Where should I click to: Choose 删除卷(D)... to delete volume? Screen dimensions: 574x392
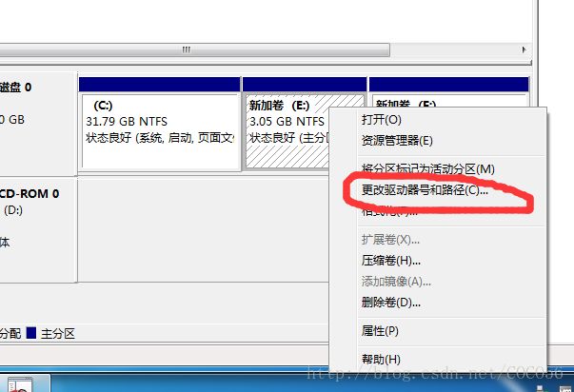pos(391,303)
